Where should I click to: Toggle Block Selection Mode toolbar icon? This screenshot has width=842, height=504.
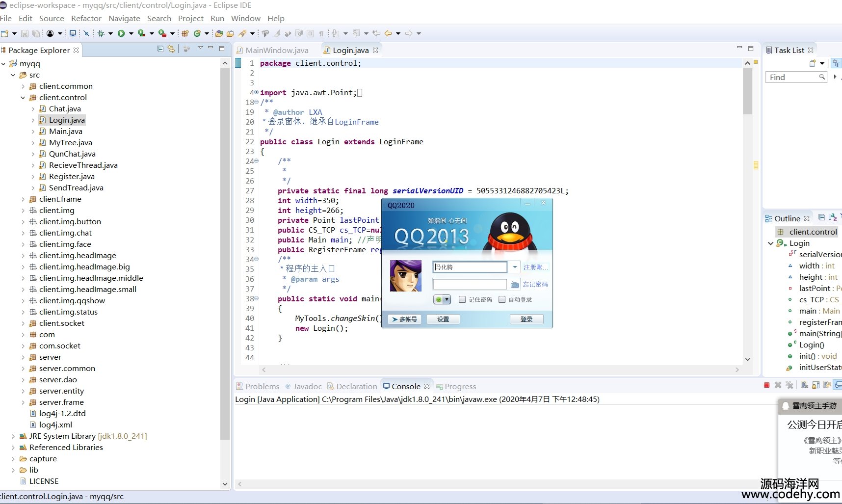click(x=310, y=33)
